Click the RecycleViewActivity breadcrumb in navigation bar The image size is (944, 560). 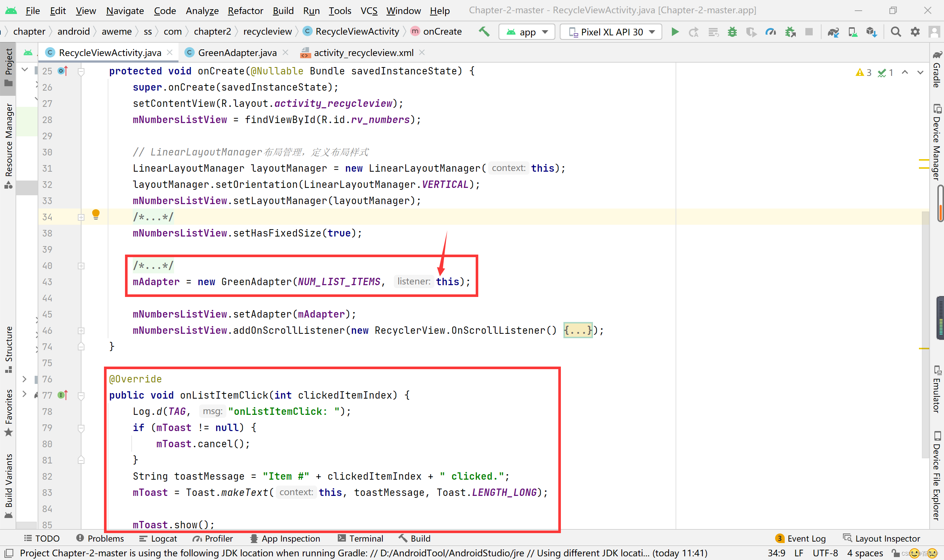pos(357,32)
